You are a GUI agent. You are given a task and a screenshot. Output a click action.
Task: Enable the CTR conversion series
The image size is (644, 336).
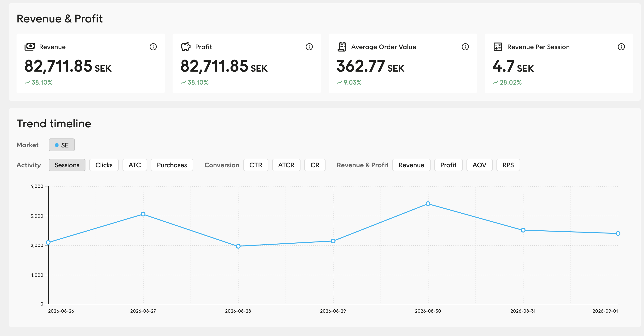[256, 165]
